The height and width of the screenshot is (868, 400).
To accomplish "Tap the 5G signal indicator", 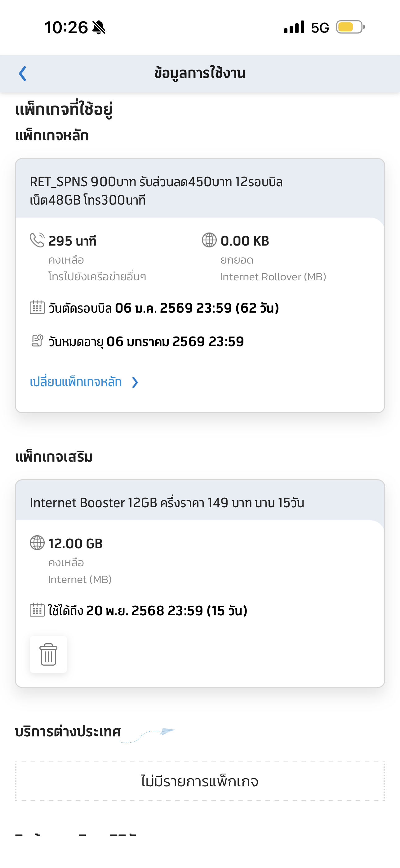I will 319,28.
